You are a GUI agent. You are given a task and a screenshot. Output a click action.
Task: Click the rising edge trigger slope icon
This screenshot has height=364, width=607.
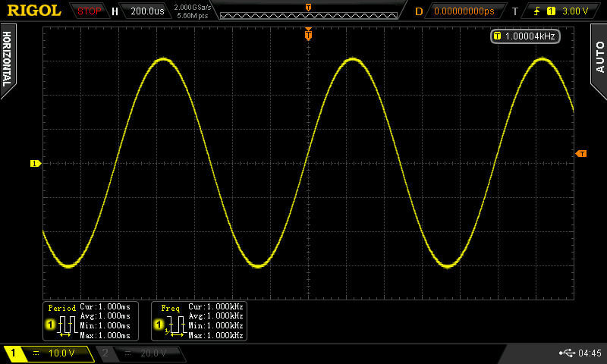[537, 11]
